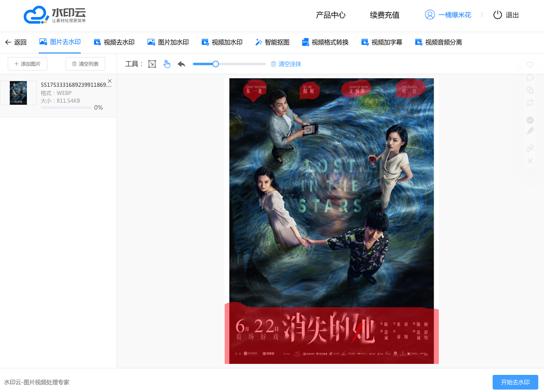Click the file name 55175333168923991186
This screenshot has height=392, width=544.
[76, 85]
